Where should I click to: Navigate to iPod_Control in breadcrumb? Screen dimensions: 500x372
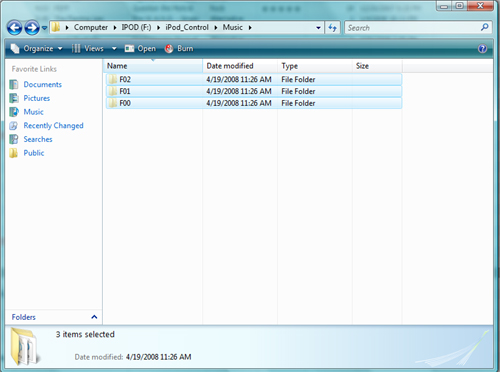[x=187, y=27]
